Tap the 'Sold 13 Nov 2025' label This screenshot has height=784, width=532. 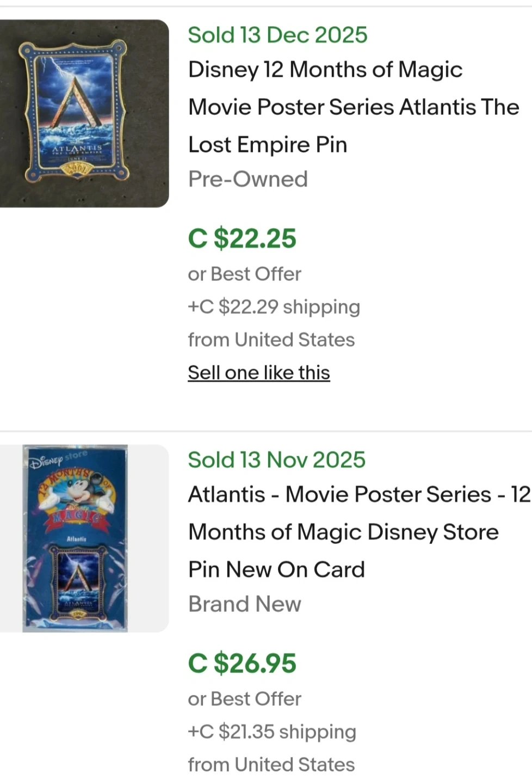[276, 460]
